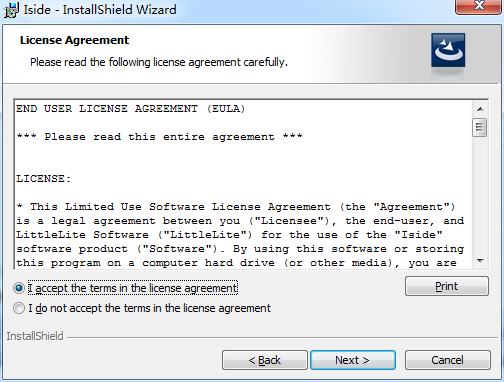Select "I do not accept the terms" option
The width and height of the screenshot is (504, 382).
19,308
